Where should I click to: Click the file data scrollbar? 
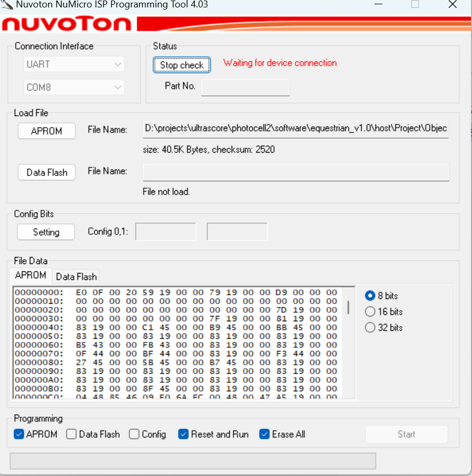[348, 307]
